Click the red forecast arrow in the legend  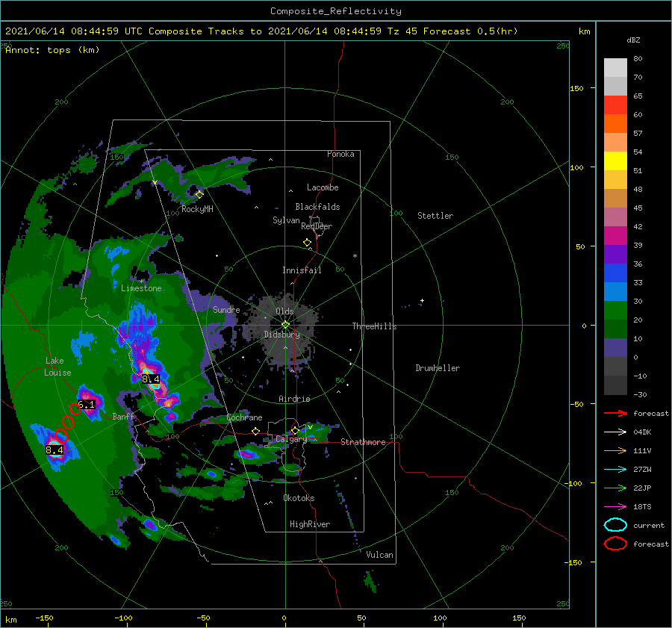click(615, 413)
